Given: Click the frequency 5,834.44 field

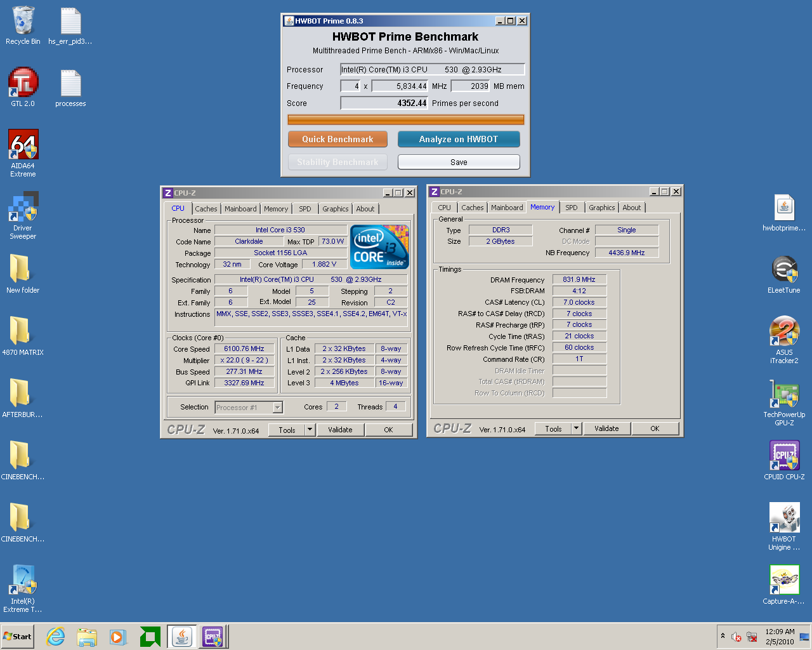Looking at the screenshot, I should coord(400,86).
